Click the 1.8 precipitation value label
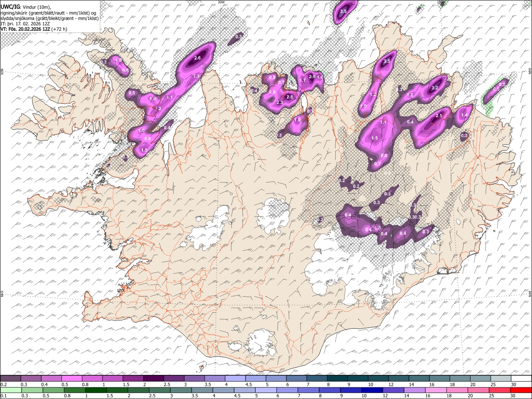The width and height of the screenshot is (532, 399). tap(297, 120)
